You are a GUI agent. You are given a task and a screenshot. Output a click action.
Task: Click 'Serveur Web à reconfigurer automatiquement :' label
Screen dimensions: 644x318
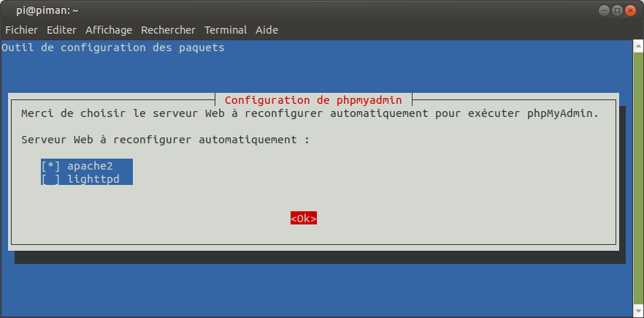point(165,140)
